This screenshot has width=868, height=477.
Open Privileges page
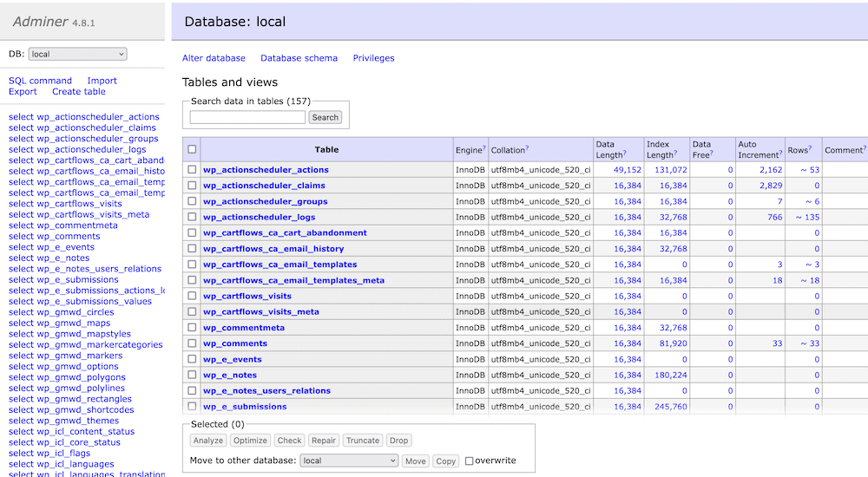pos(373,58)
